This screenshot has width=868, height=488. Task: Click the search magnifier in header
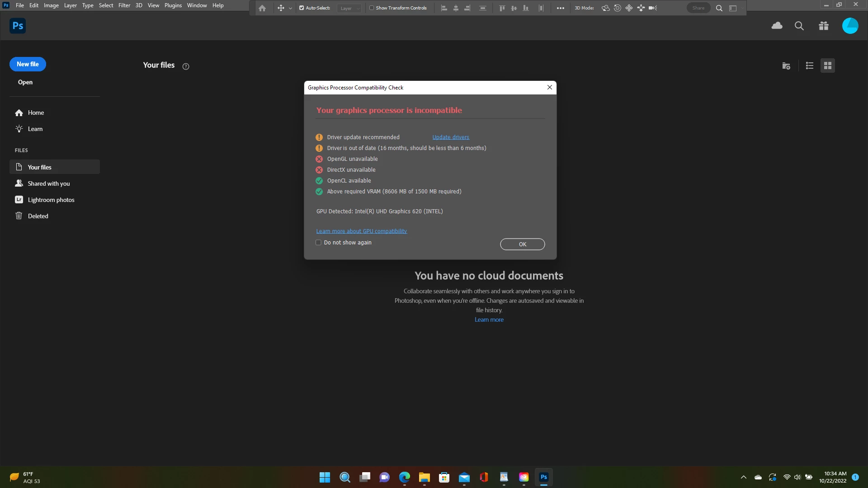(x=799, y=26)
